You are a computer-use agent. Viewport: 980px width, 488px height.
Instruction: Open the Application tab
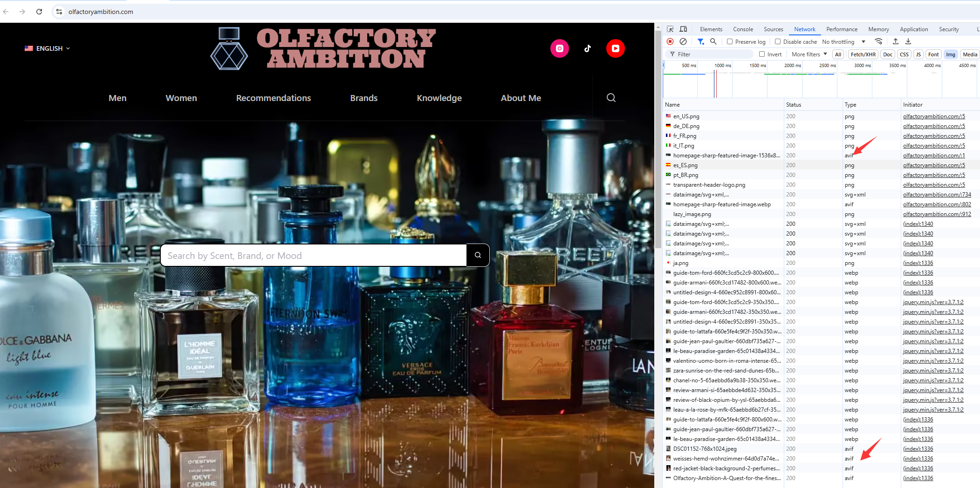point(914,29)
